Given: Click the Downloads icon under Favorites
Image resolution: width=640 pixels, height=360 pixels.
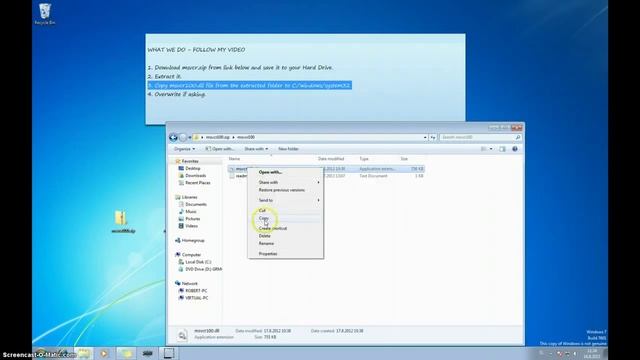Looking at the screenshot, I should (x=181, y=176).
